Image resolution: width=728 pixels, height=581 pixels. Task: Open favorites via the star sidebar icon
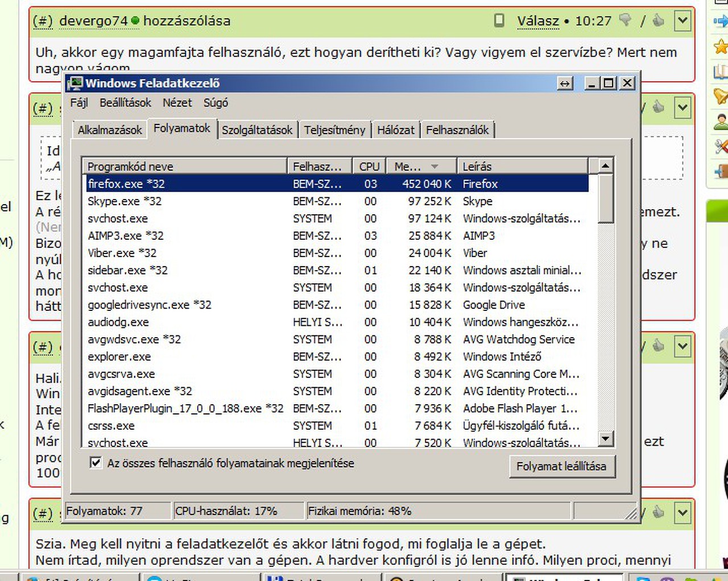(x=721, y=46)
